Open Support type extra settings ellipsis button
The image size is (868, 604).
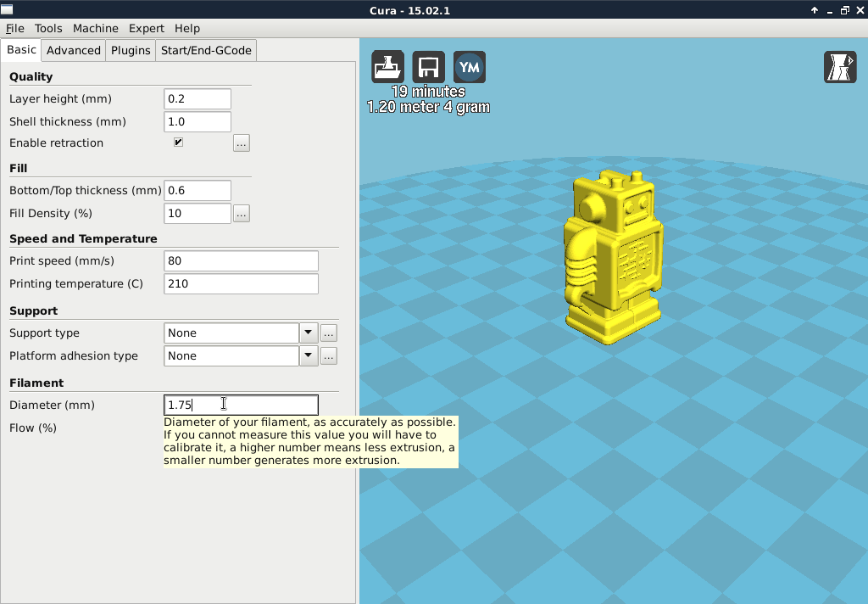click(x=329, y=333)
